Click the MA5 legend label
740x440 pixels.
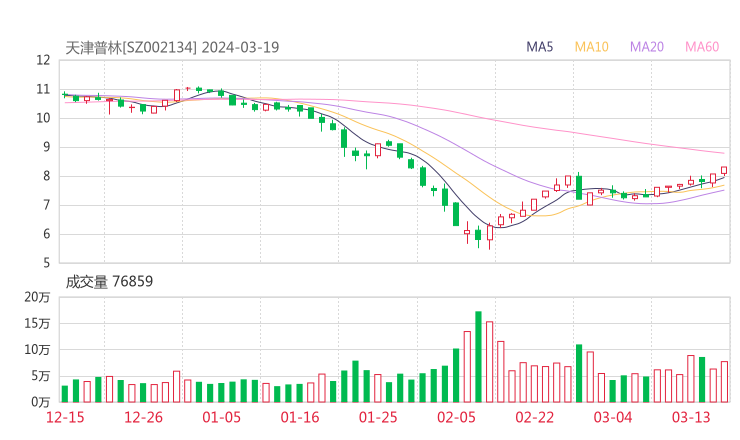coord(539,47)
